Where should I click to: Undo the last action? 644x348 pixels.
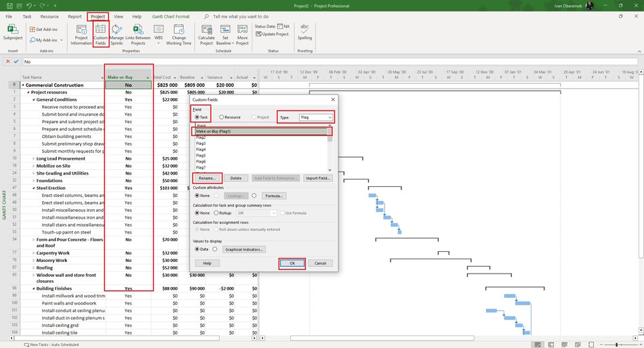coord(28,5)
